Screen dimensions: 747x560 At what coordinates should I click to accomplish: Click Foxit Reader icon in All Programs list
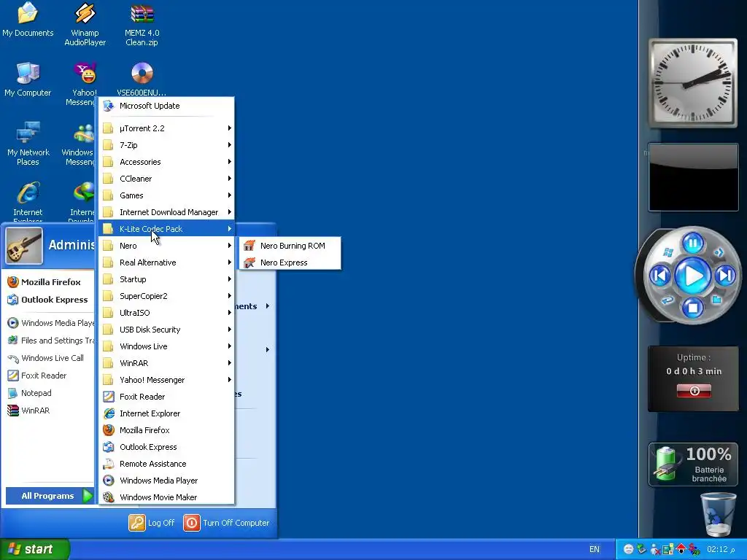[x=109, y=397]
